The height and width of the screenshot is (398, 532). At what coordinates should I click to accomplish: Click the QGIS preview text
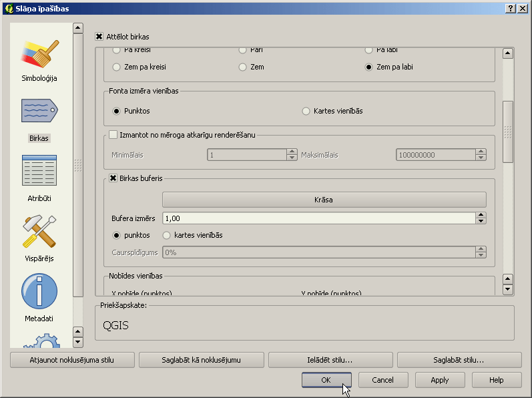(115, 325)
